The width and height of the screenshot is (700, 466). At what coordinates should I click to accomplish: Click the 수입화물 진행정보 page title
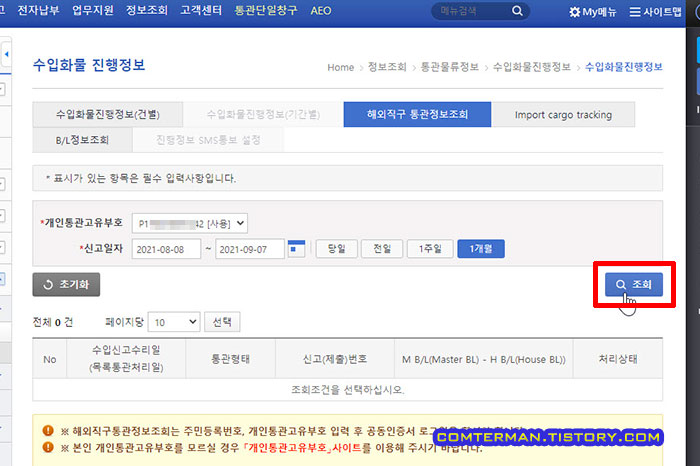(x=89, y=65)
